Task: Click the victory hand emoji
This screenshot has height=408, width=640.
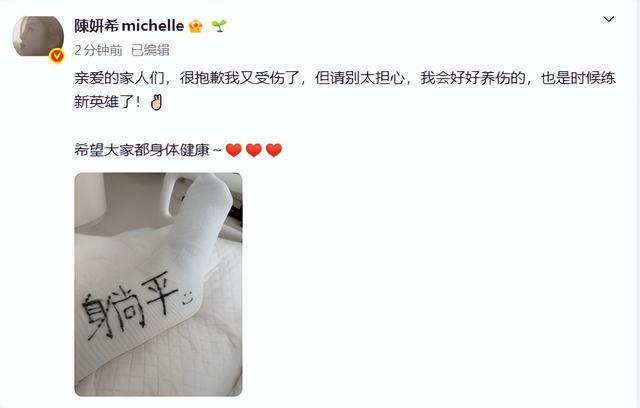Action: (156, 102)
